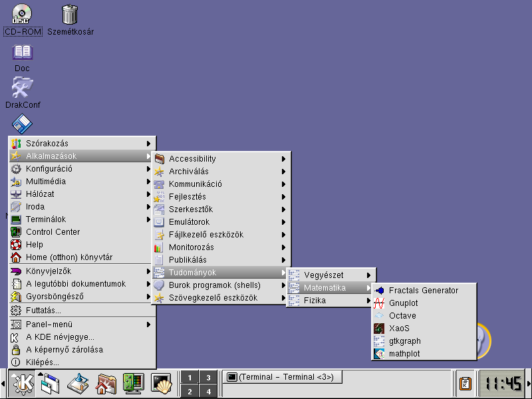The width and height of the screenshot is (532, 399).
Task: Open Szövegkezelő eszközök submenu
Action: (221, 297)
